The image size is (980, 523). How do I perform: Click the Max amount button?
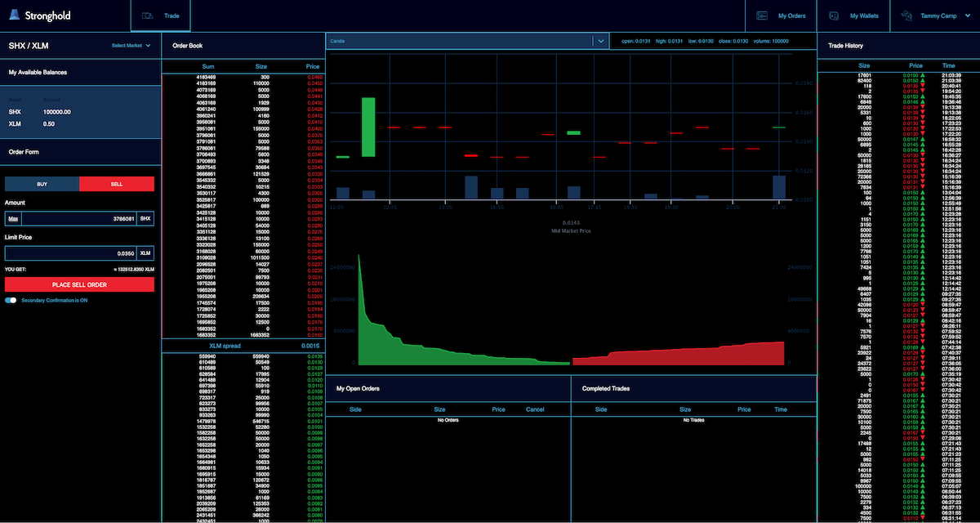[x=13, y=219]
